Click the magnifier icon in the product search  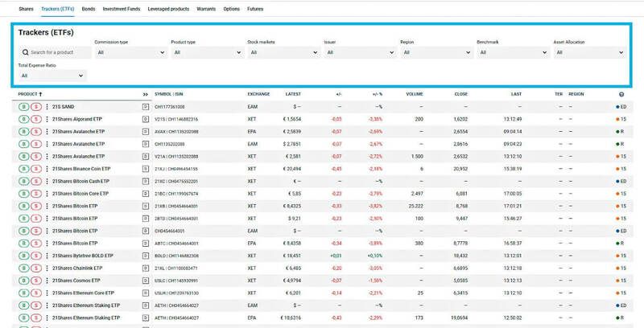click(26, 52)
